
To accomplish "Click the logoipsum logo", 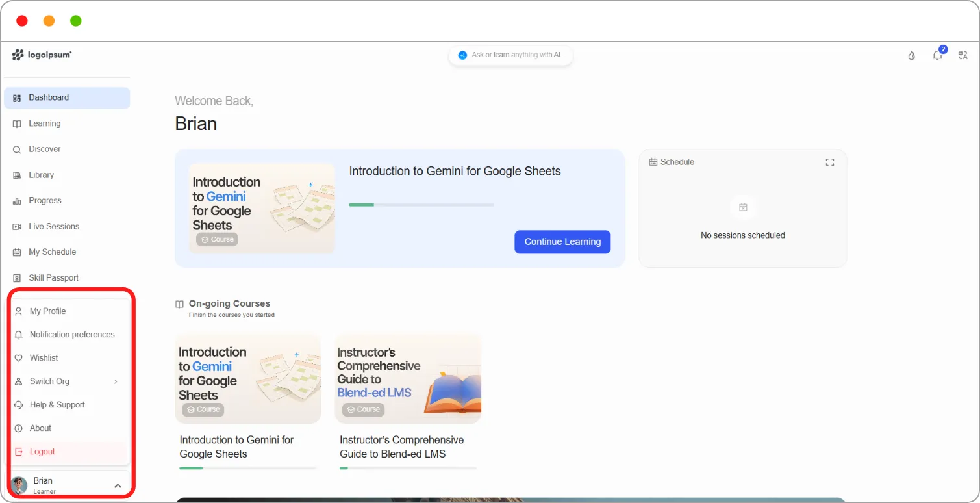I will click(x=42, y=55).
